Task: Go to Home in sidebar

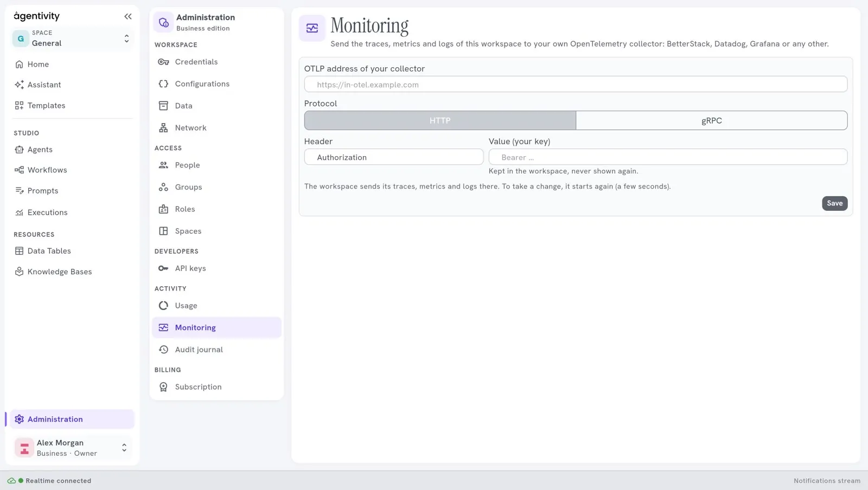Action: pyautogui.click(x=72, y=64)
